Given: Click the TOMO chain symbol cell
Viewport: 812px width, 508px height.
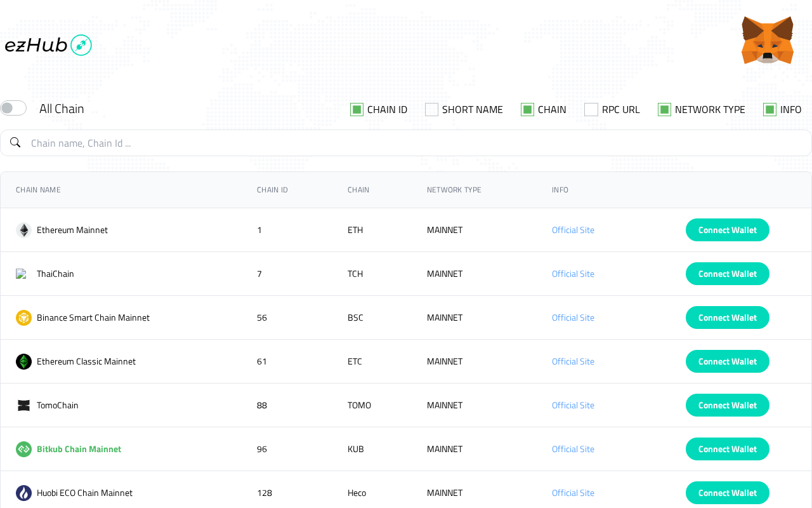Looking at the screenshot, I should click(359, 405).
